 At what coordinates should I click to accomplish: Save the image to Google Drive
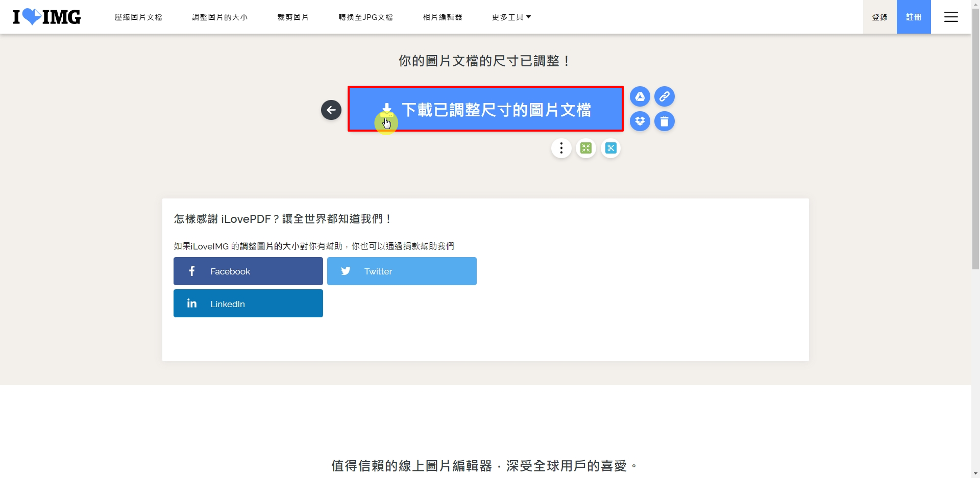640,96
